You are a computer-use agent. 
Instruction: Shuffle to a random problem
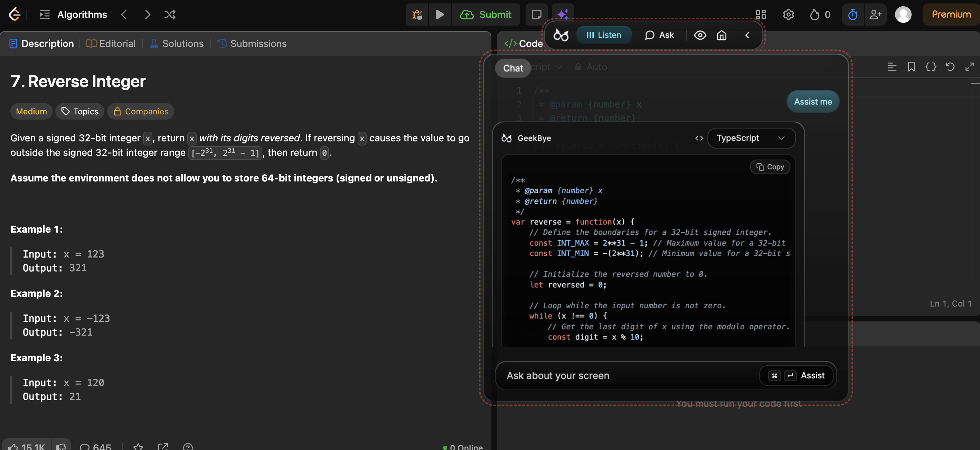pyautogui.click(x=170, y=15)
